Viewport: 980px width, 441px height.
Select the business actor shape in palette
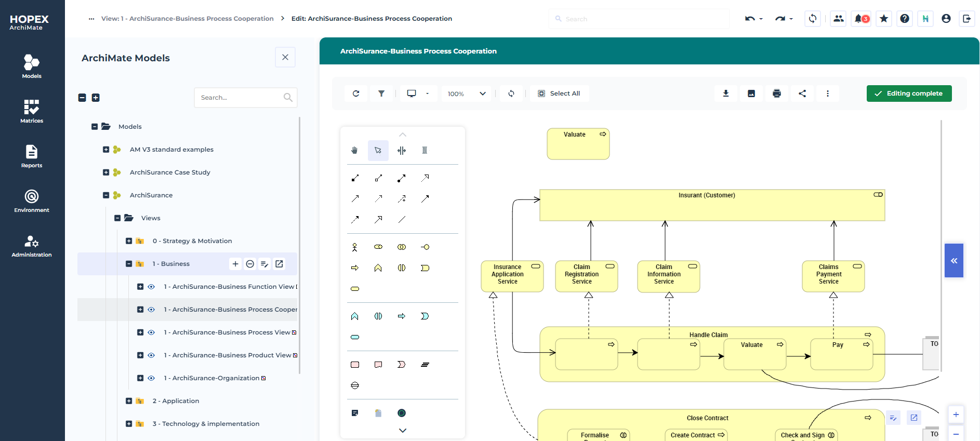354,247
